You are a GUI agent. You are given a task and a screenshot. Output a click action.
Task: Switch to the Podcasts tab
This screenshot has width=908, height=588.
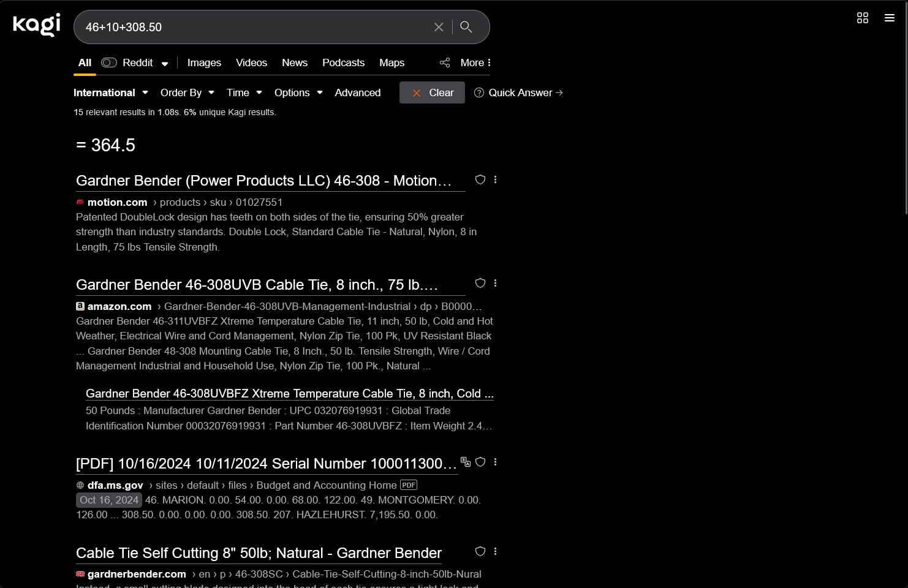(343, 62)
